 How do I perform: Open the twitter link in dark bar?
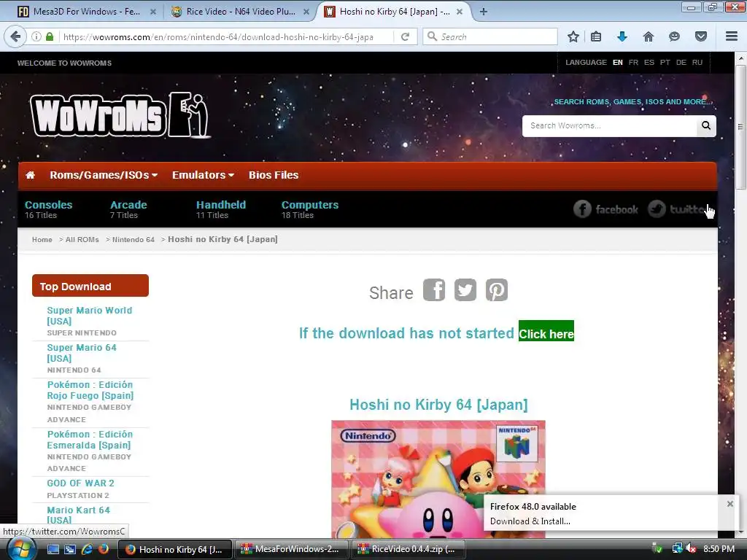681,209
